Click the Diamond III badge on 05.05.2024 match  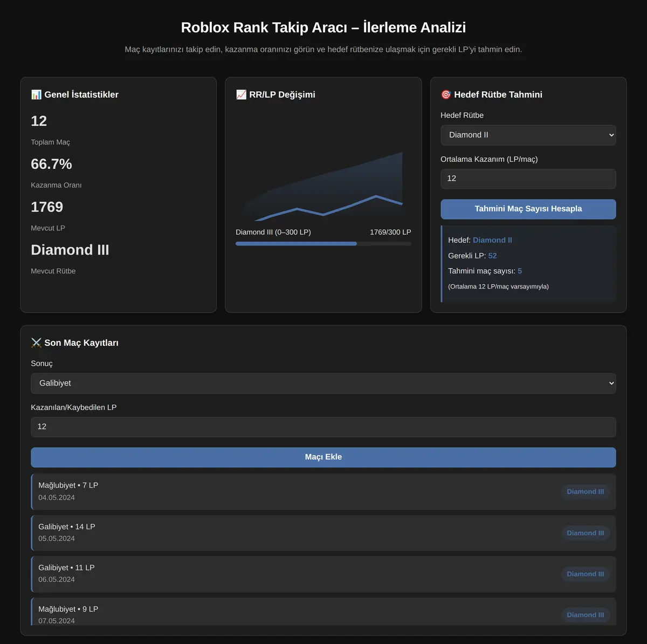586,533
